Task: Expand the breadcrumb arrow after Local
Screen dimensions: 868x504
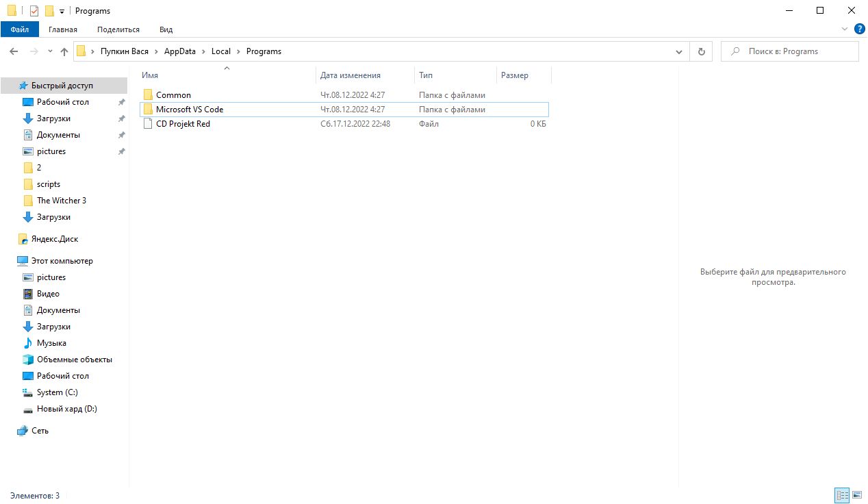Action: tap(238, 51)
